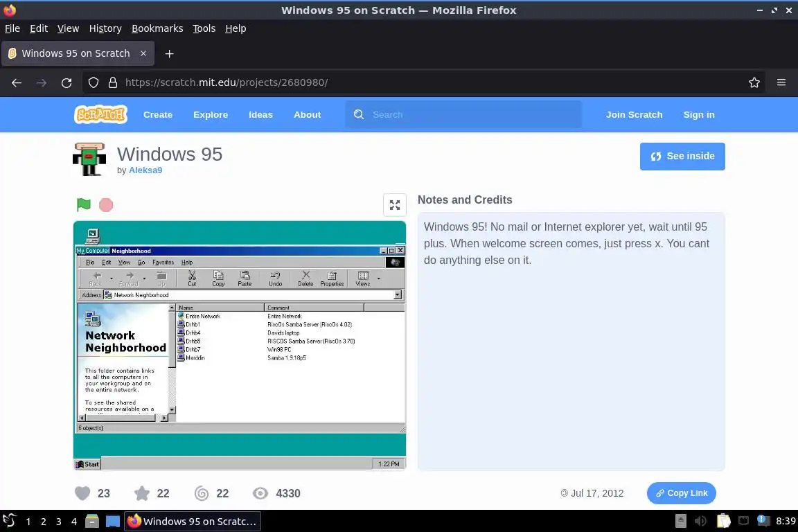Click Sign in link
Image resolution: width=798 pixels, height=532 pixels.
699,114
